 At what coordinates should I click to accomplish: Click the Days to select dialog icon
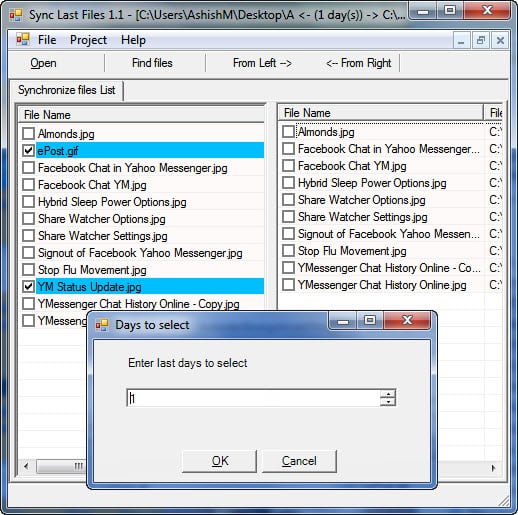[x=102, y=324]
